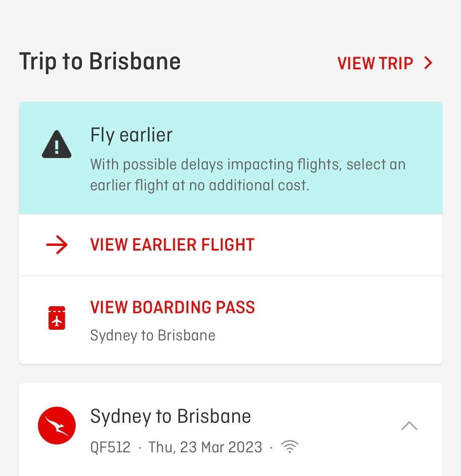Click the red arrow icon
Image resolution: width=461 pixels, height=476 pixels.
point(57,245)
